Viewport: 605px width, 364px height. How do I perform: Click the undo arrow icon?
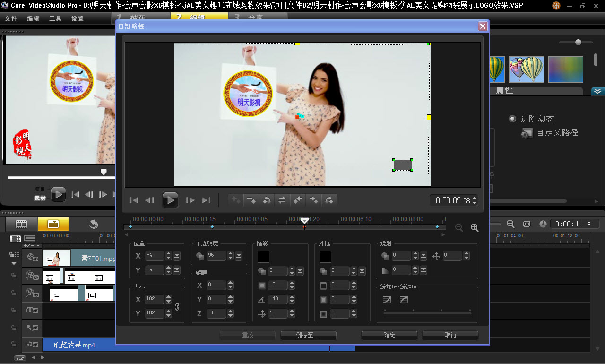94,224
